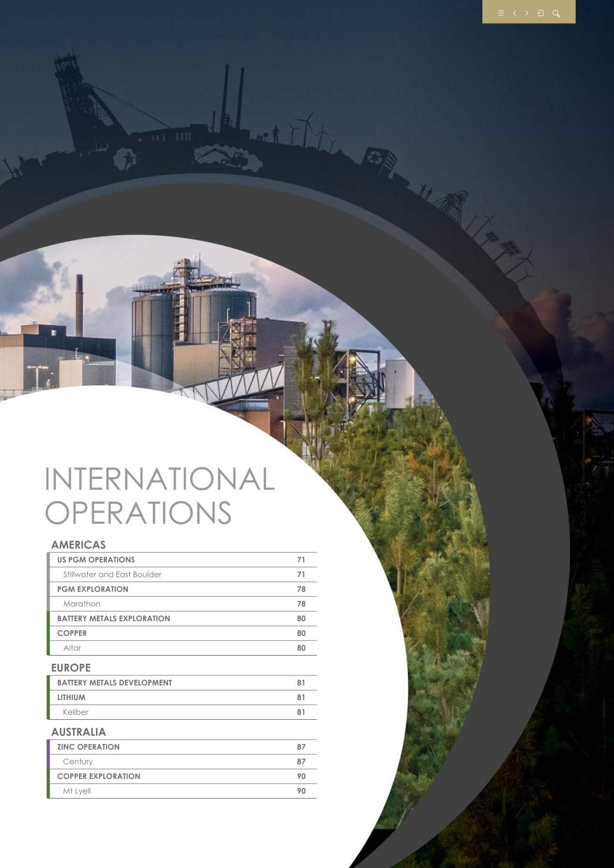Navigate to the Altar entry
The image size is (614, 868).
tap(72, 648)
